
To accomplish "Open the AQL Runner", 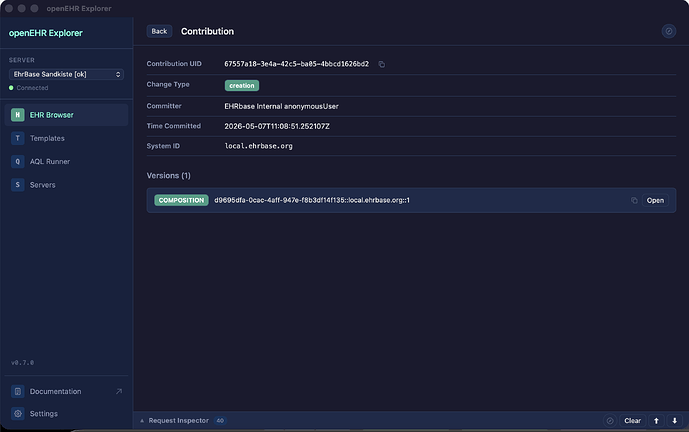I will [66, 162].
